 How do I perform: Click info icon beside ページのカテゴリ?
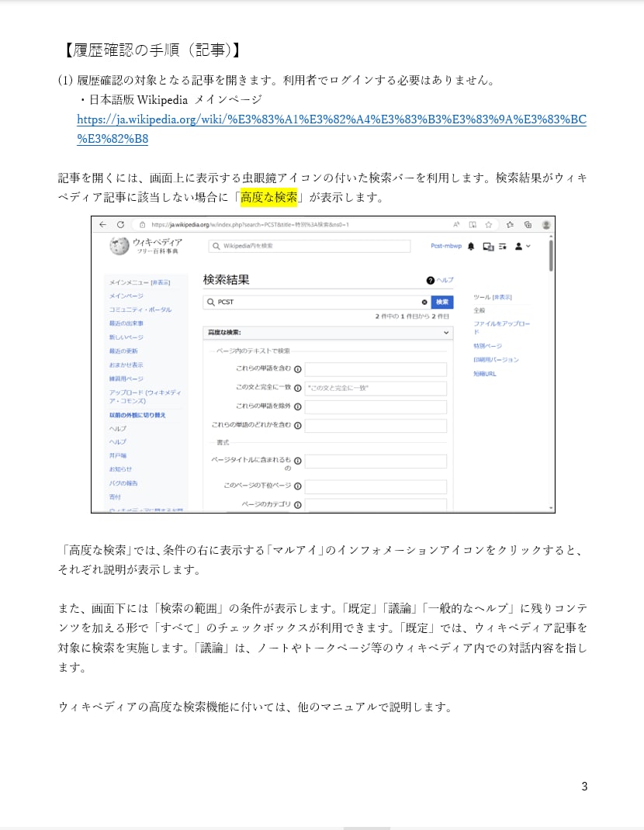pos(298,505)
